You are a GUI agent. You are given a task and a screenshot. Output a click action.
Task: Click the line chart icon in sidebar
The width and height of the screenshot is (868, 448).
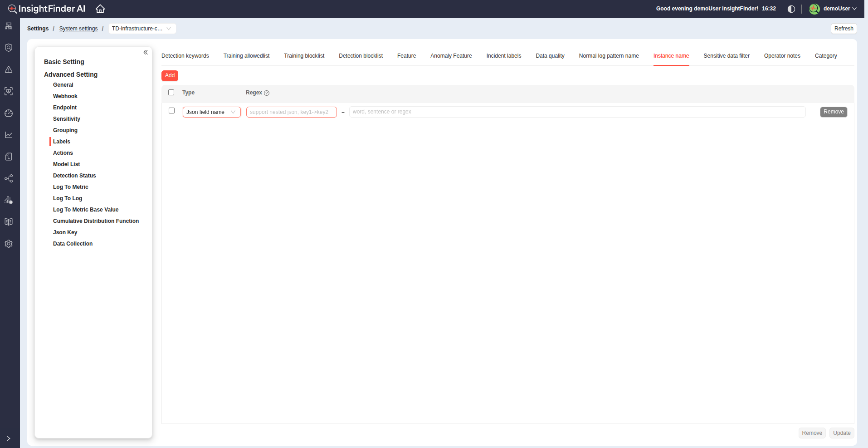tap(9, 135)
